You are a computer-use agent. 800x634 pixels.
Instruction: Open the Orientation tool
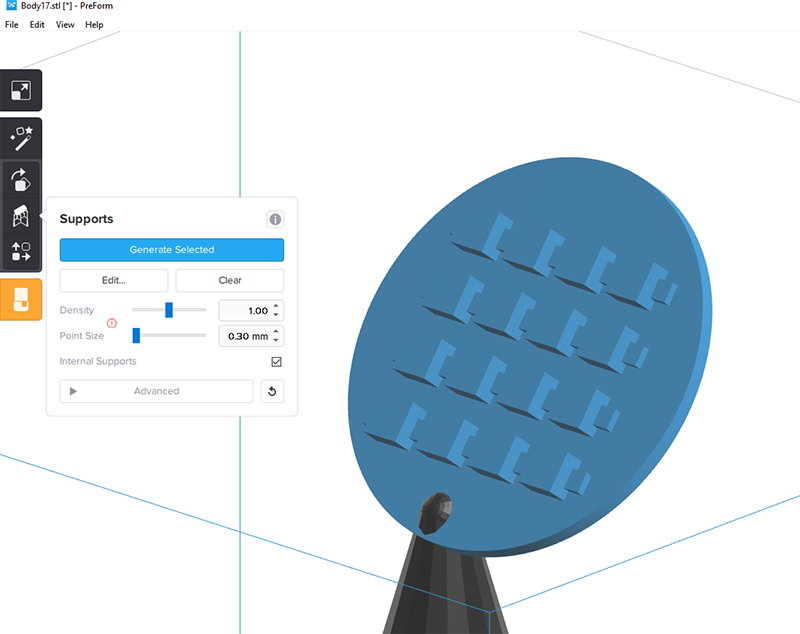[20, 180]
